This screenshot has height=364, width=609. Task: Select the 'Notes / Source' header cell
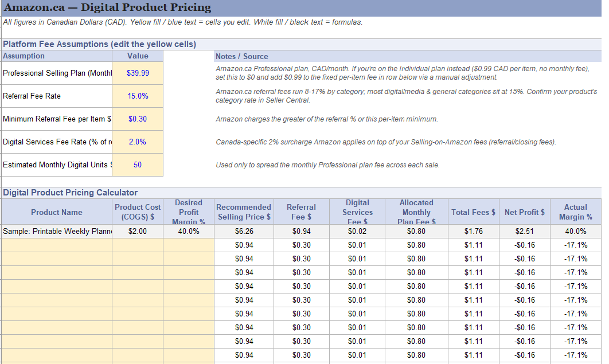pos(407,56)
